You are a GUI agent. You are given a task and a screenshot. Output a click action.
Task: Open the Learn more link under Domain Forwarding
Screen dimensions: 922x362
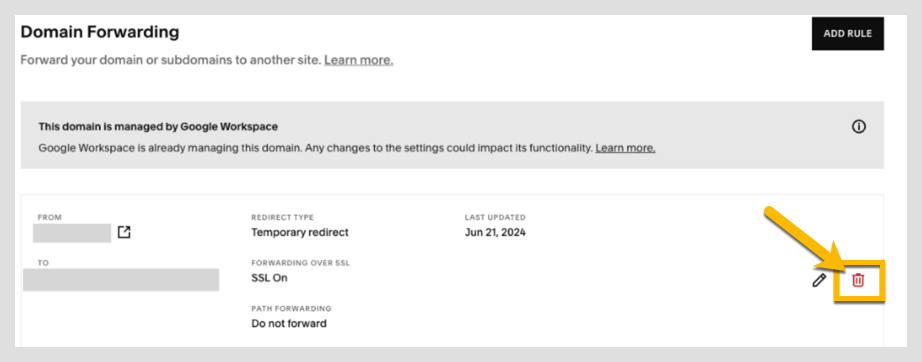coord(359,60)
